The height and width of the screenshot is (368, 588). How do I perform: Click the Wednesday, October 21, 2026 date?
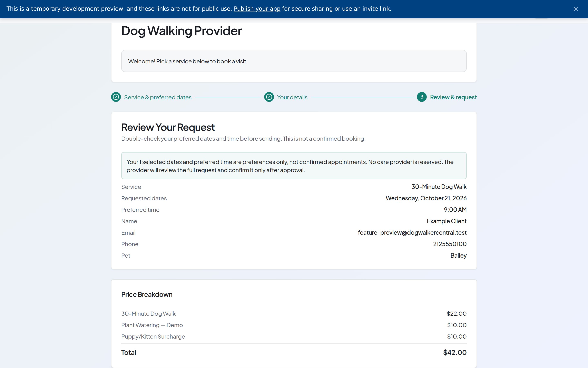tap(426, 198)
